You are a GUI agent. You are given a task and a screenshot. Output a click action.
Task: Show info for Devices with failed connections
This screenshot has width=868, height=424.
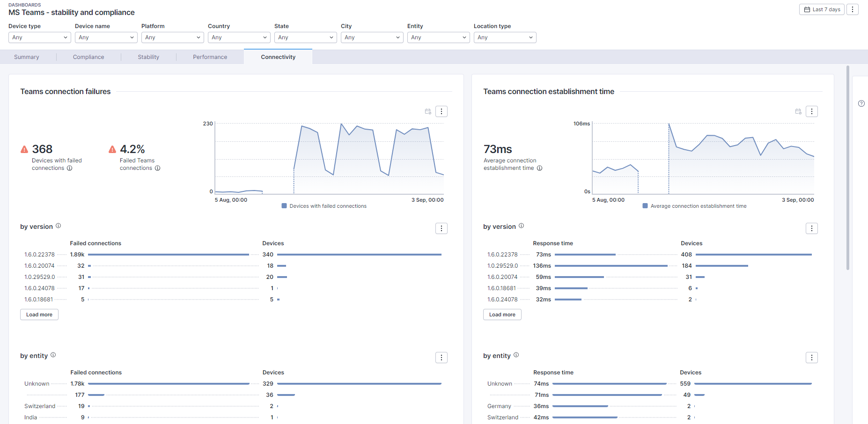tap(70, 168)
